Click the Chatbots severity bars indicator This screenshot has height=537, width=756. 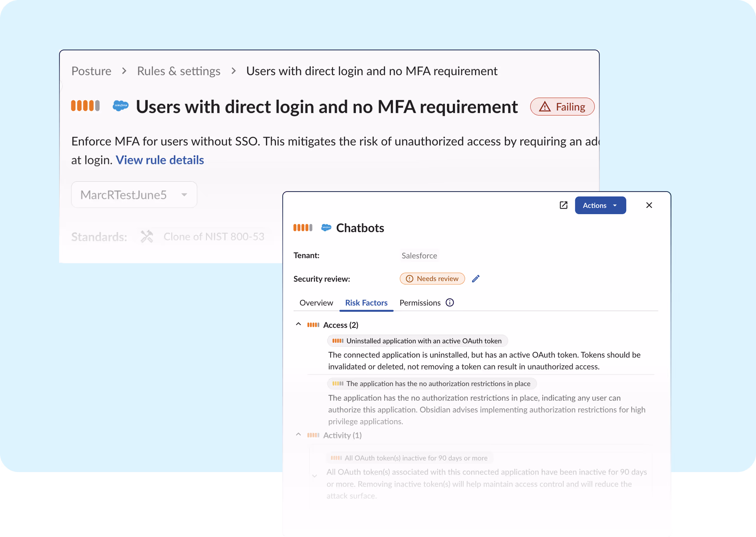pyautogui.click(x=303, y=227)
